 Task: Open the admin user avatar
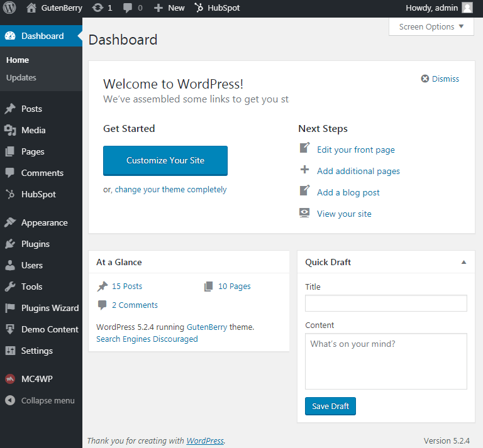tap(467, 8)
